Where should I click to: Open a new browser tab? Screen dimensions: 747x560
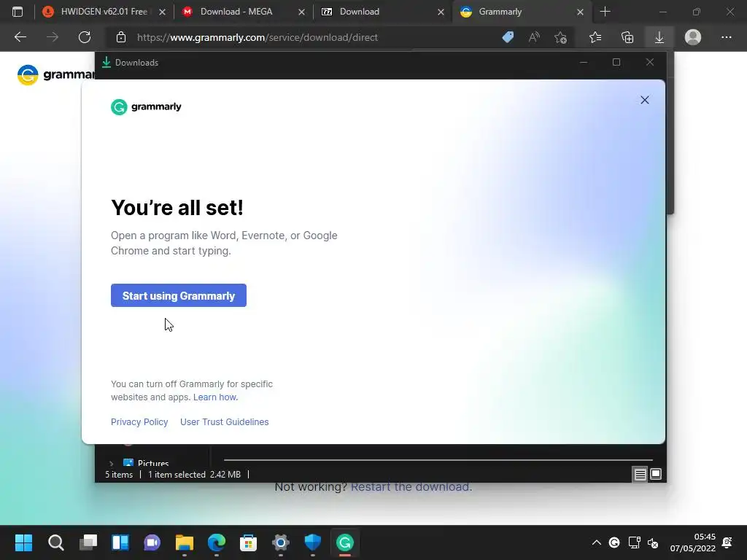pos(605,12)
